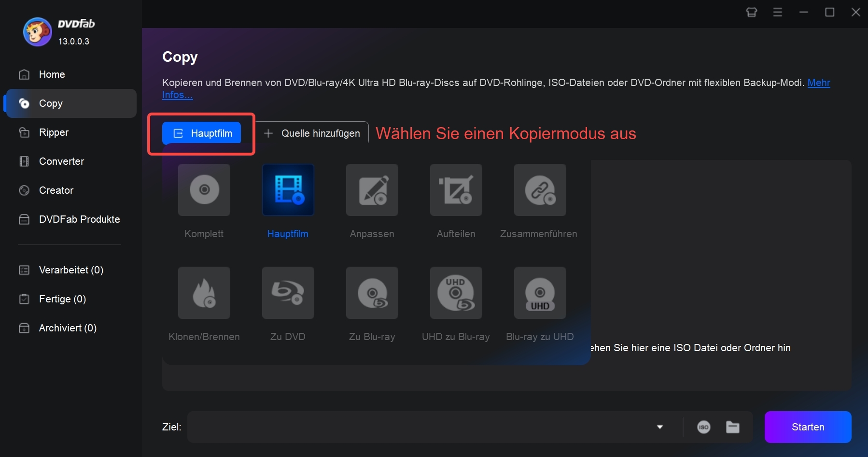Choose the Anpassen copy mode icon
The image size is (868, 457).
[x=372, y=190]
